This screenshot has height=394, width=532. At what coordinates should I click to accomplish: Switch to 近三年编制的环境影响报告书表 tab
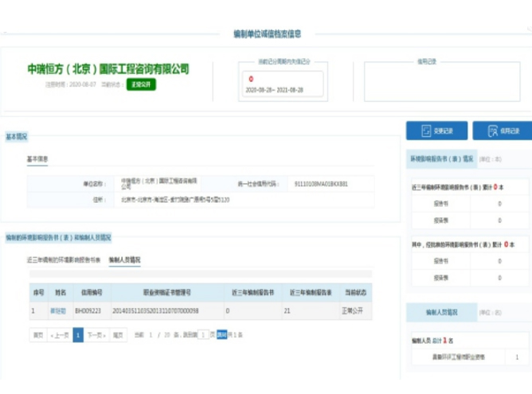coord(64,259)
